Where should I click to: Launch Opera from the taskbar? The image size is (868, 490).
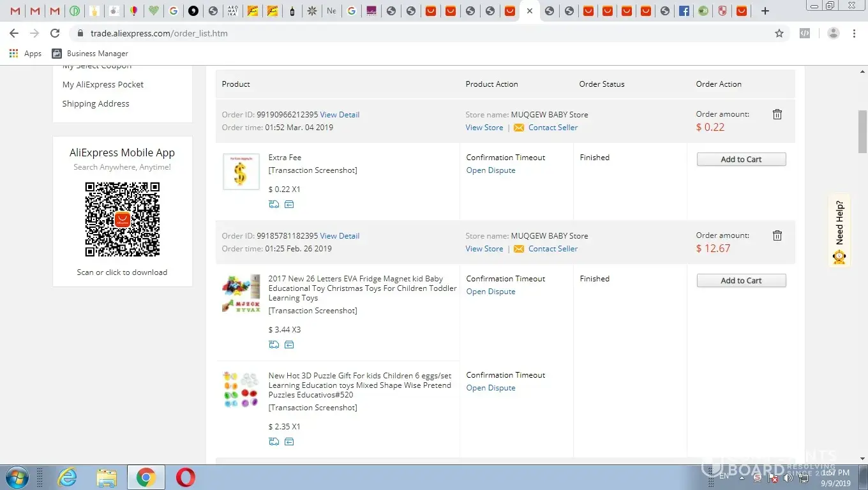click(186, 477)
